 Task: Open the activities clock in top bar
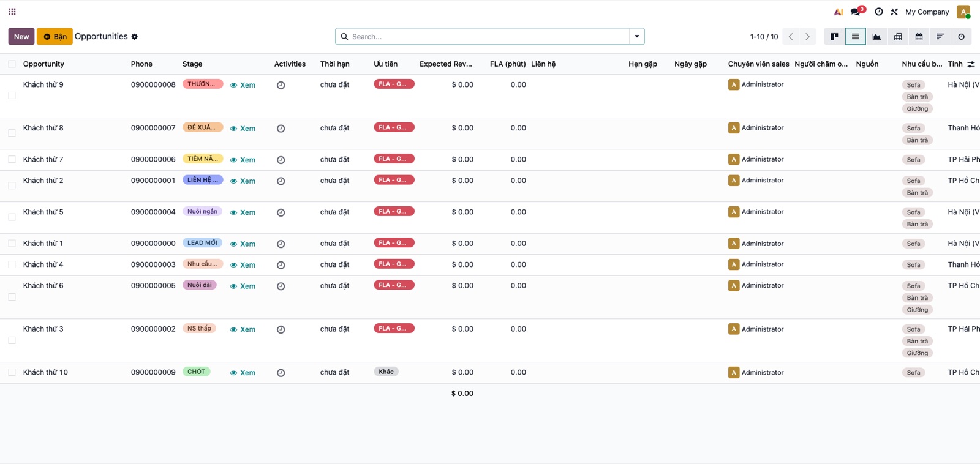coord(879,12)
